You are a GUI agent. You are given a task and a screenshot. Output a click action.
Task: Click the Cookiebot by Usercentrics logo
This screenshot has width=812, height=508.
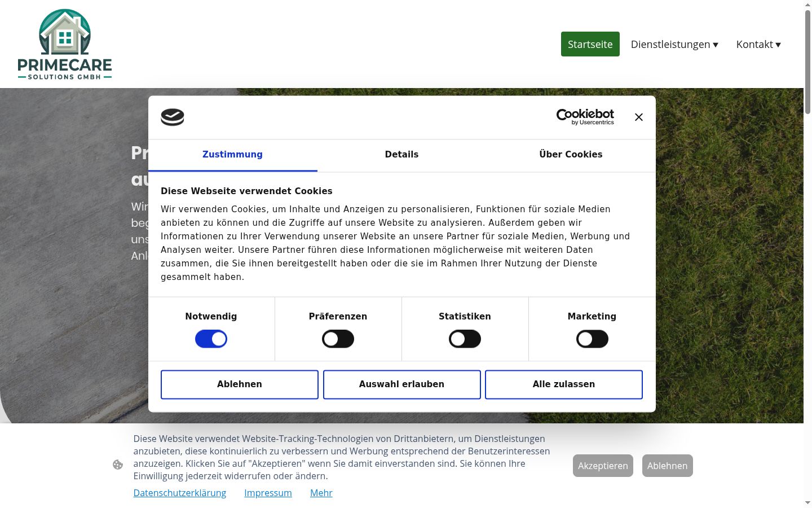coord(585,117)
